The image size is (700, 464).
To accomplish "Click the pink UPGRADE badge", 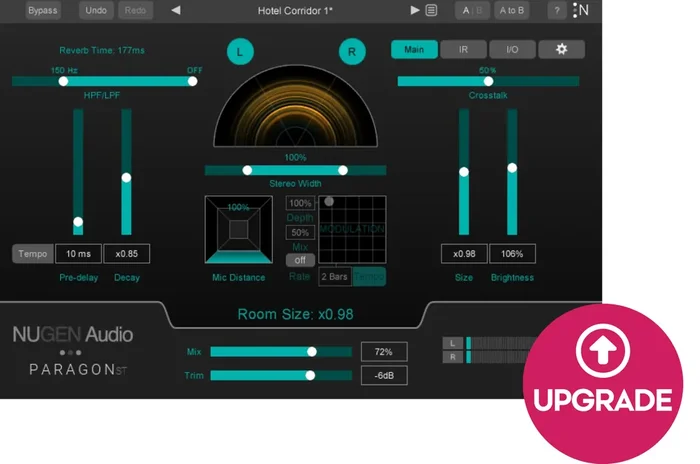I will [x=603, y=384].
